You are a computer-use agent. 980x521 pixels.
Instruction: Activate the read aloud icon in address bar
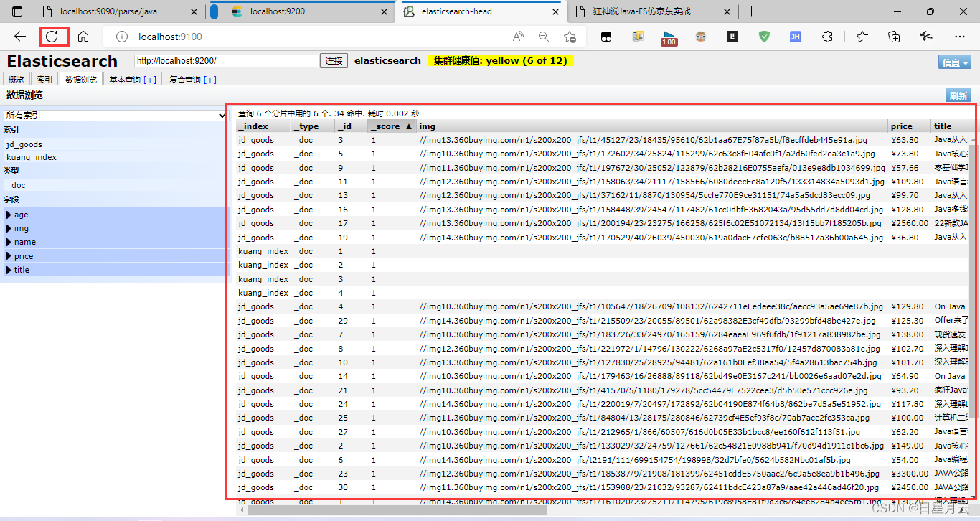(x=518, y=37)
